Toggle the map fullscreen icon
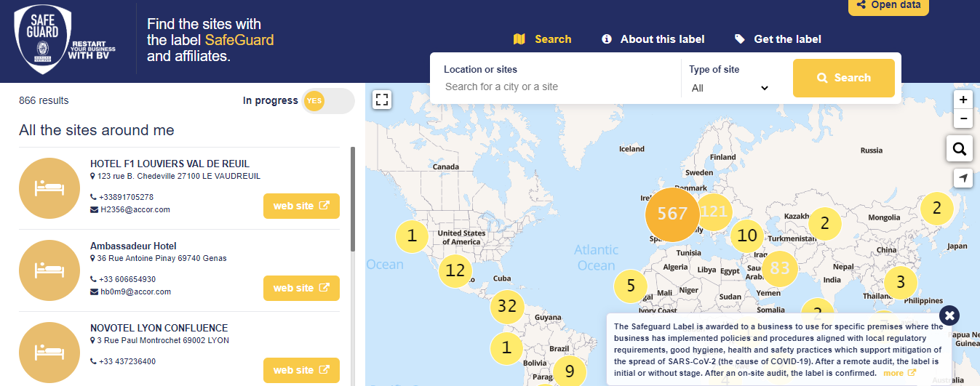 point(383,100)
